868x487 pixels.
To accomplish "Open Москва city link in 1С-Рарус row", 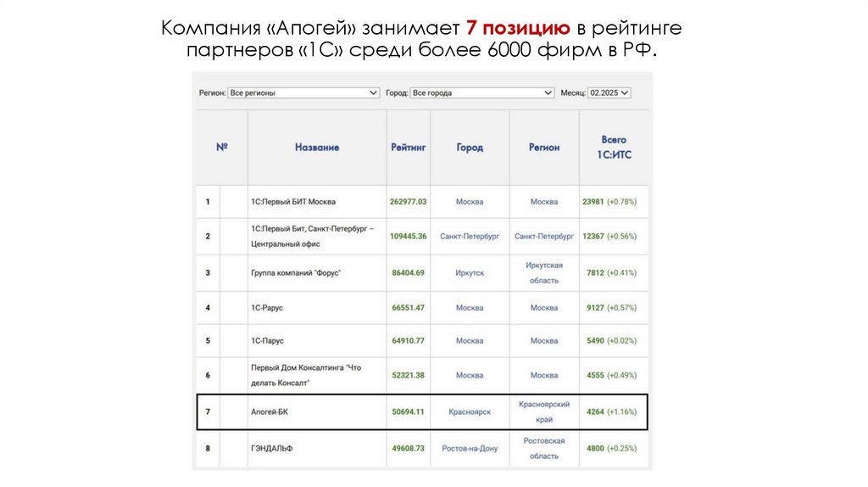I will (x=470, y=307).
